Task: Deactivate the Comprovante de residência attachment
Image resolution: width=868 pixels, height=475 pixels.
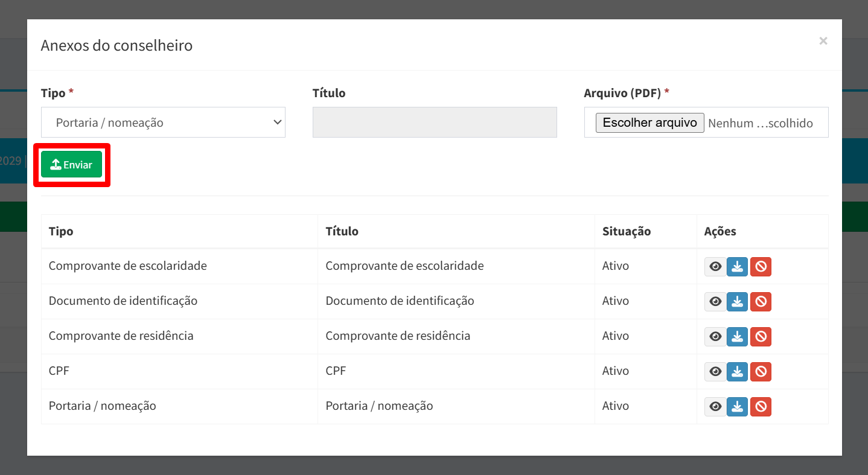Action: (x=761, y=337)
